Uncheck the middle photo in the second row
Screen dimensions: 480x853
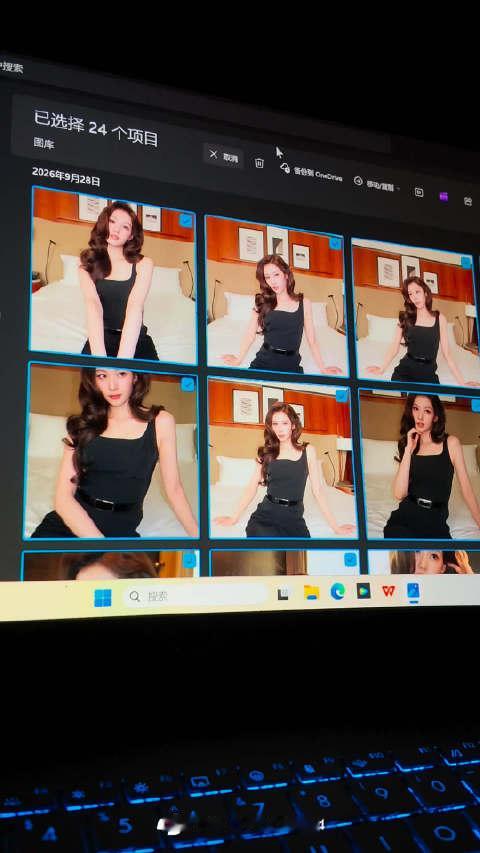[x=342, y=395]
